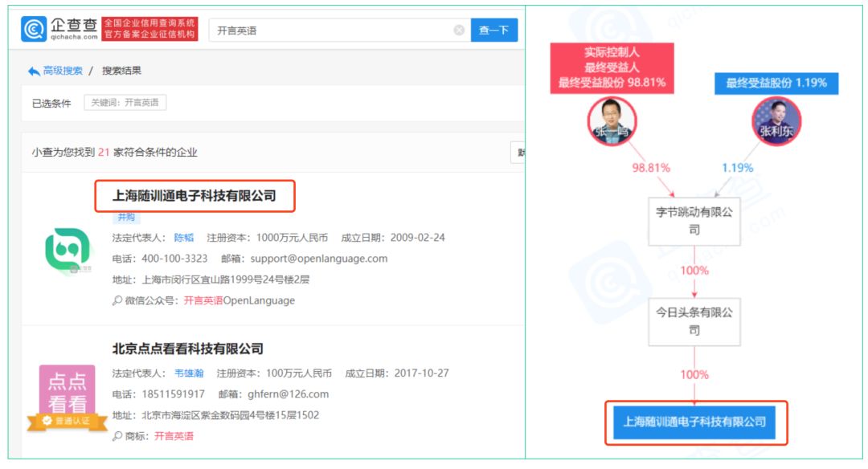Click address 北京市海淀区紫金数码园4号楼15层1502
The width and height of the screenshot is (868, 469).
tap(231, 415)
